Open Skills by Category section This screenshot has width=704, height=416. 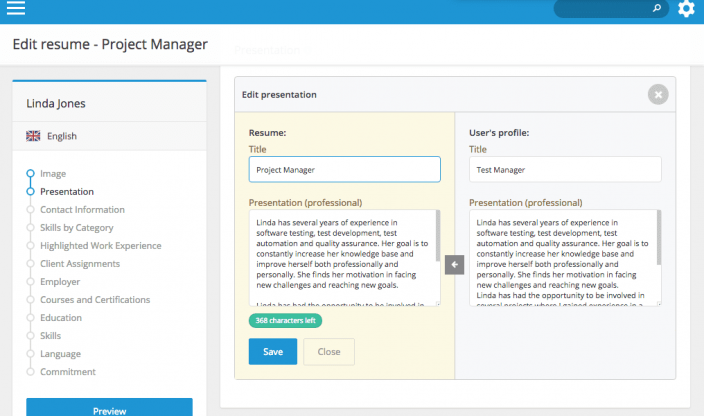(77, 228)
